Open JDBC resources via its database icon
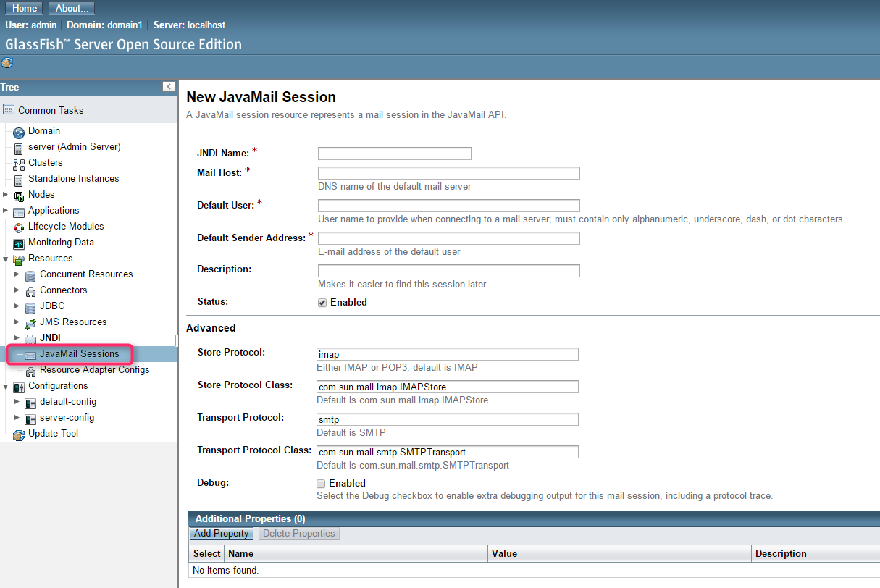This screenshot has height=588, width=880. click(30, 306)
